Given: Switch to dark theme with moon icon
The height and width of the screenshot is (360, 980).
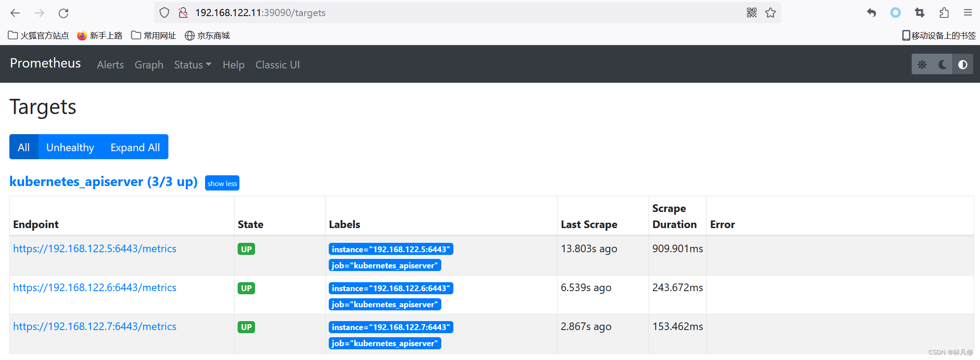Looking at the screenshot, I should pos(942,65).
